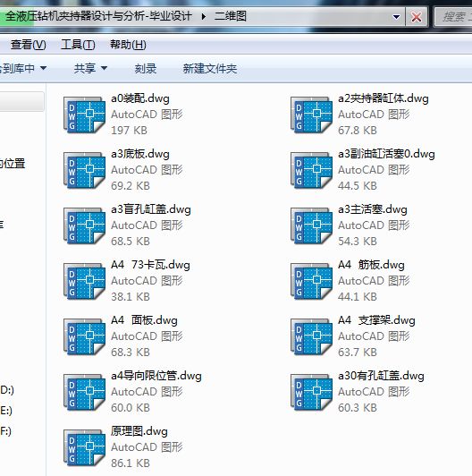Click the file name a3盲孔缸盖.dwg
The image size is (472, 476).
(151, 209)
